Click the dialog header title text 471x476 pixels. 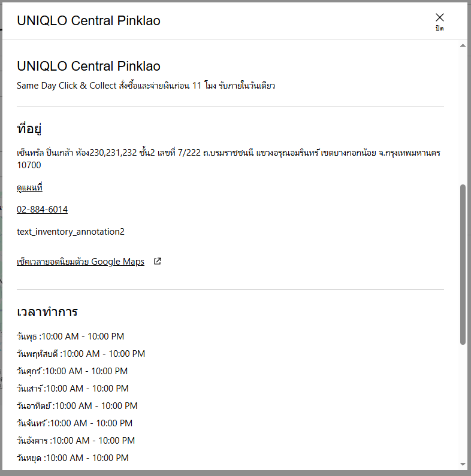tap(89, 21)
